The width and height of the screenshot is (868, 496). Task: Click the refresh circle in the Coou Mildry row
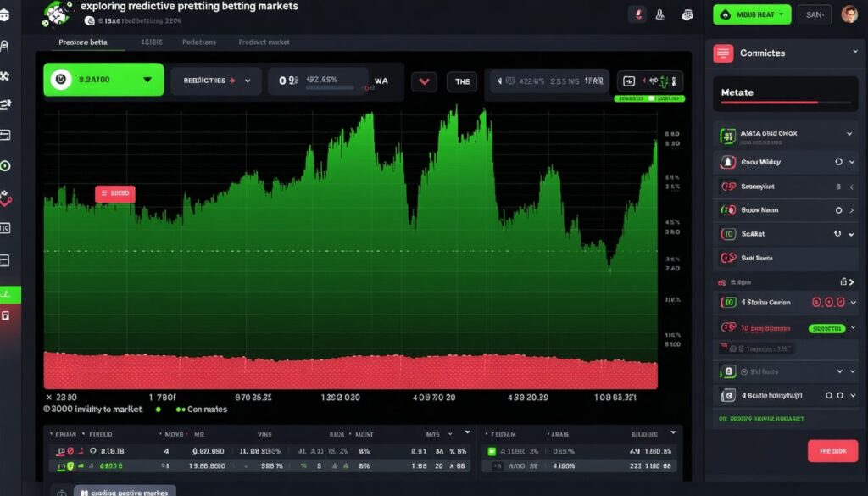coord(838,162)
